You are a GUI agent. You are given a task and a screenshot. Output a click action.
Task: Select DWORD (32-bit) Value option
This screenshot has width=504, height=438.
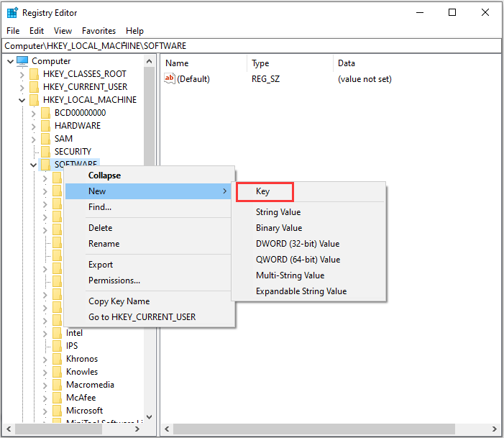click(298, 244)
